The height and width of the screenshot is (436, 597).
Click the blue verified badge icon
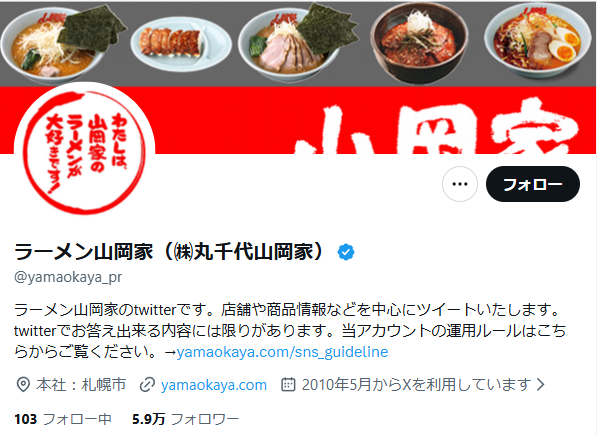(346, 252)
